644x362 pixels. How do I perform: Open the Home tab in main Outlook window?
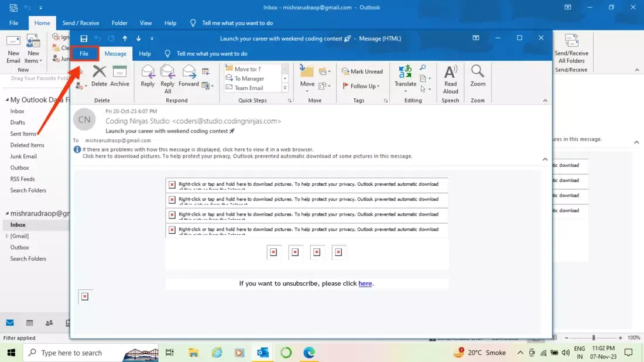pos(42,23)
